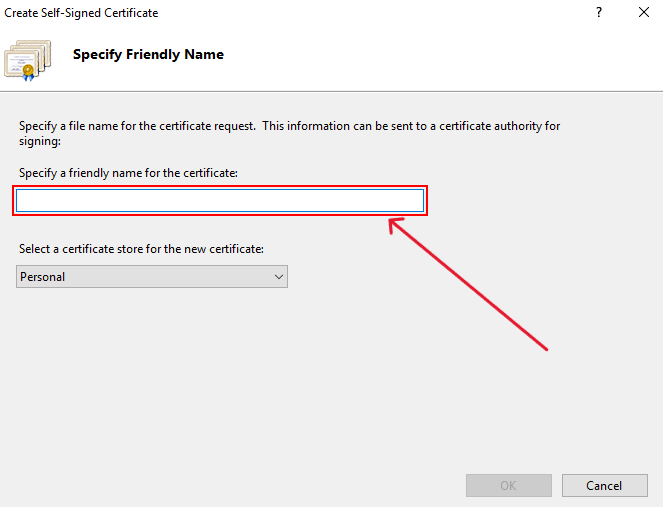Cancel the certificate creation
Image resolution: width=663 pixels, height=507 pixels.
tap(605, 485)
